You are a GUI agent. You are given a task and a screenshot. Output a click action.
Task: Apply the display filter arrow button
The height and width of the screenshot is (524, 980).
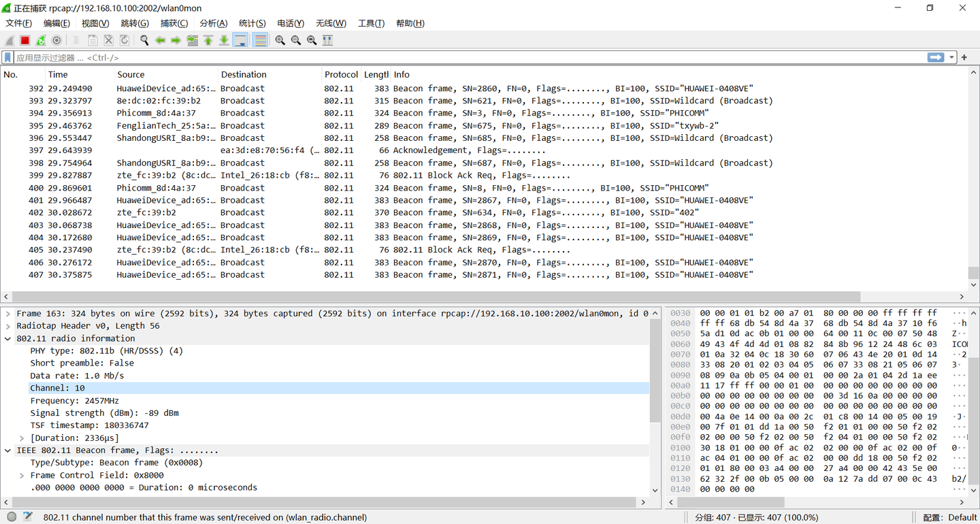(x=936, y=58)
